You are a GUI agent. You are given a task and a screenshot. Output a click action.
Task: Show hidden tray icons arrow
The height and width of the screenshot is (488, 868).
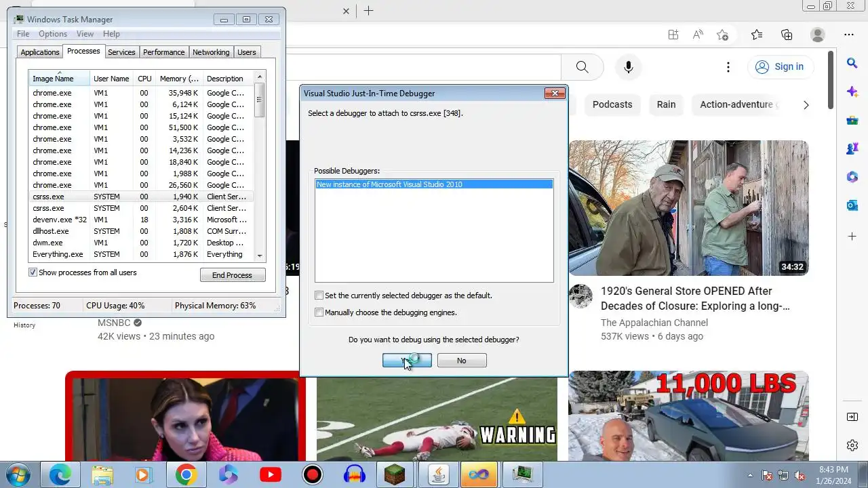coord(750,475)
